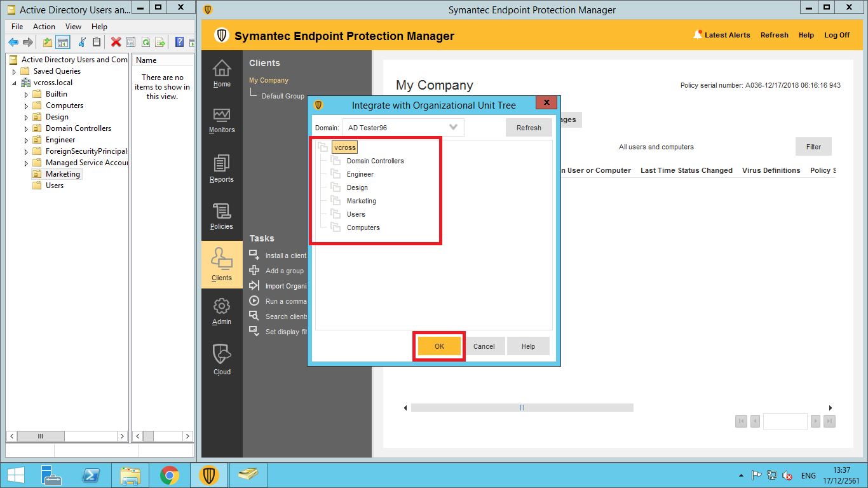Viewport: 868px width, 488px height.
Task: Select Marketing in the OU tree
Action: click(x=361, y=201)
